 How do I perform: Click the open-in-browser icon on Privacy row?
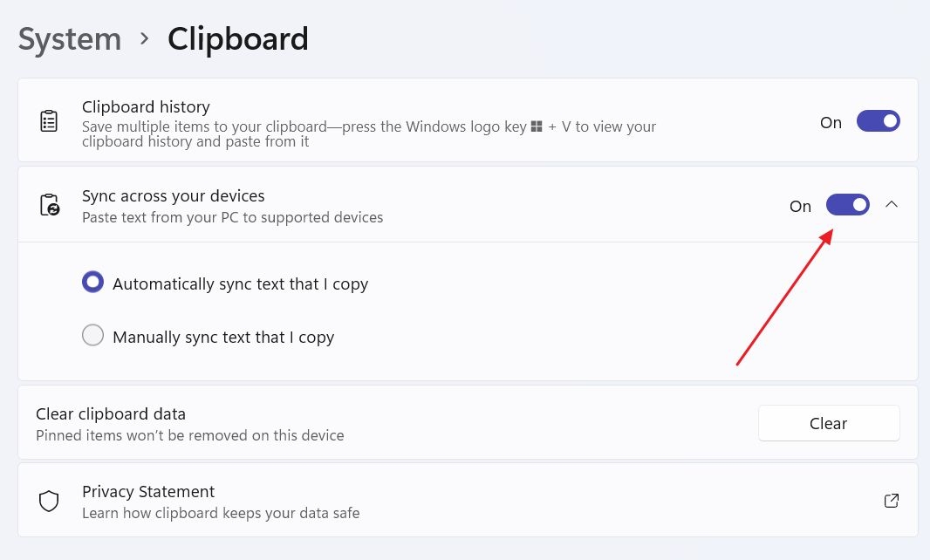[891, 500]
